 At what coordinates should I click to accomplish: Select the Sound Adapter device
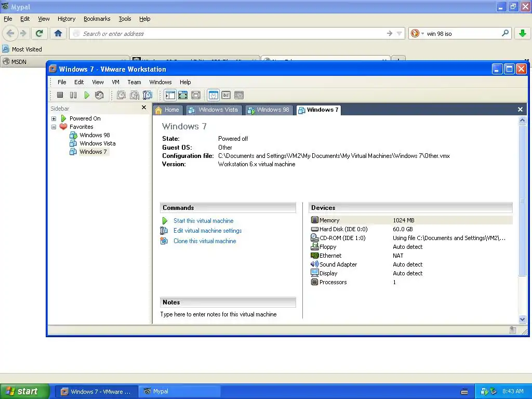[411, 264]
